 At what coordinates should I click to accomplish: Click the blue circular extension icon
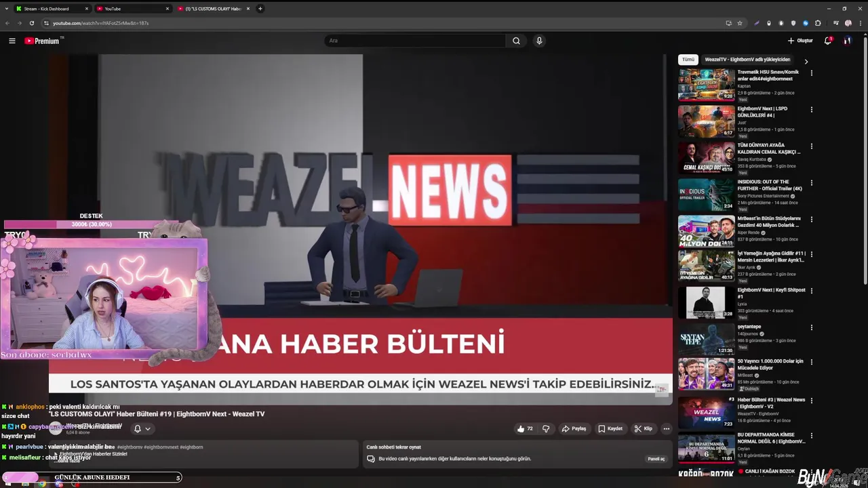pyautogui.click(x=806, y=23)
